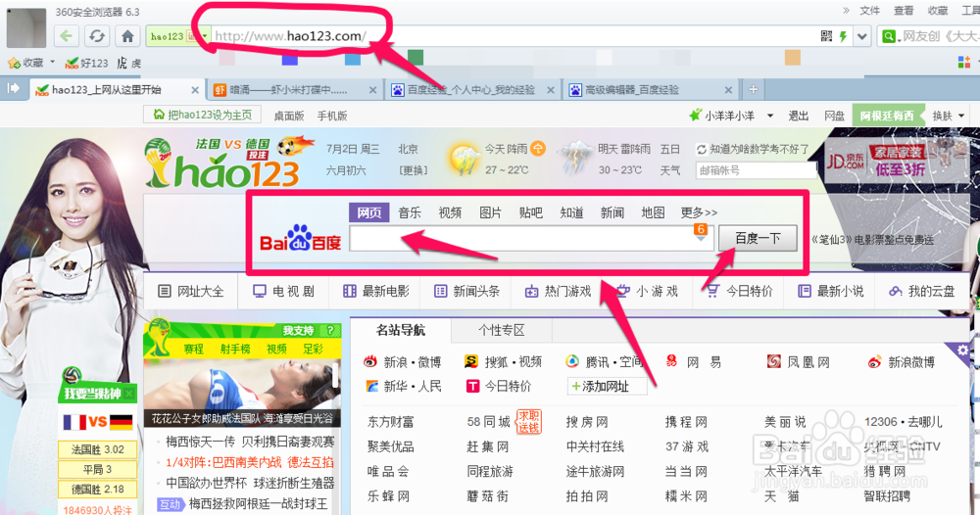
Task: Select the 网页 search tab
Action: [368, 212]
